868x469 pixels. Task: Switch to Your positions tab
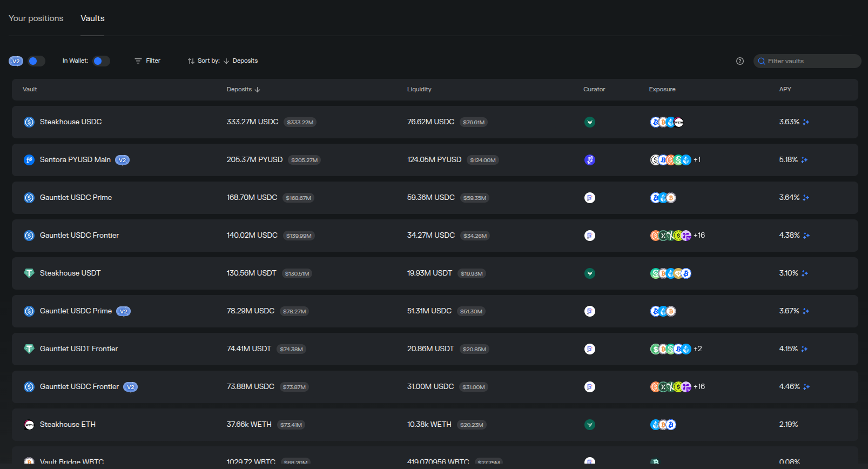tap(36, 18)
